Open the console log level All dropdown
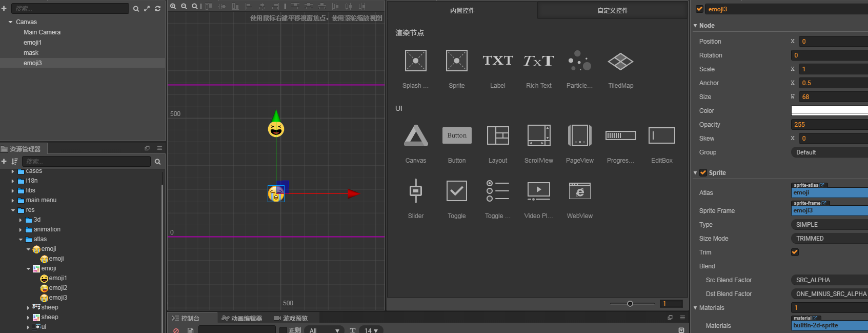Viewport: 868px width, 333px height. 324,330
